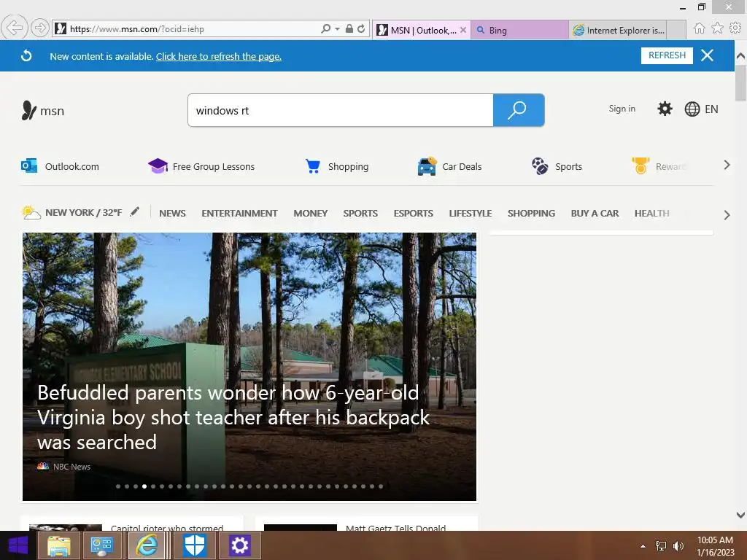The image size is (747, 560).
Task: View site security via the lock icon
Action: point(349,28)
